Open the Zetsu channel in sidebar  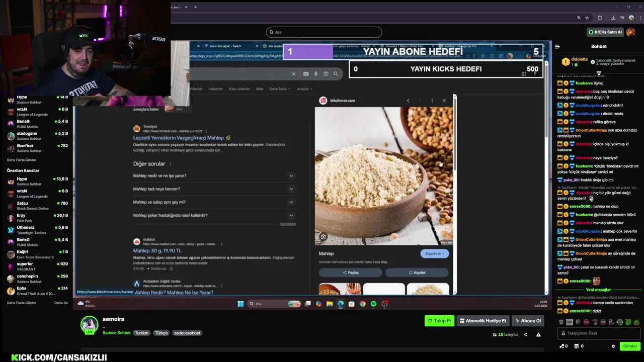pyautogui.click(x=38, y=206)
